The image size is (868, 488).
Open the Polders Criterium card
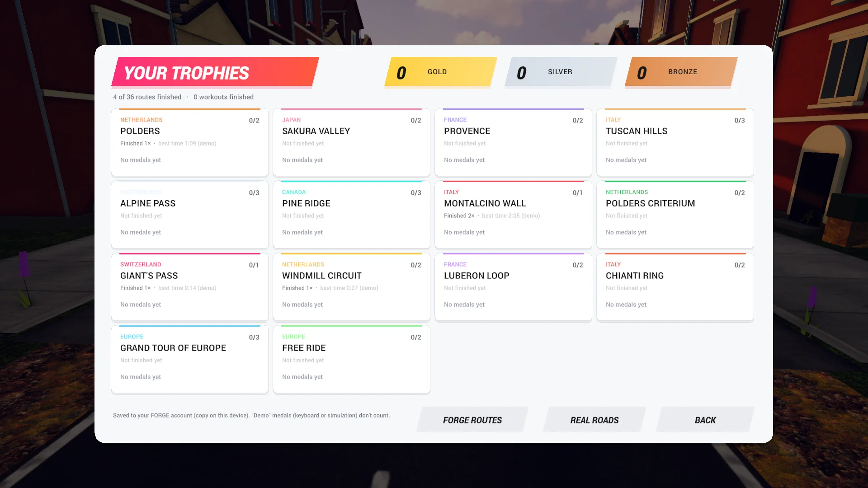pos(675,215)
